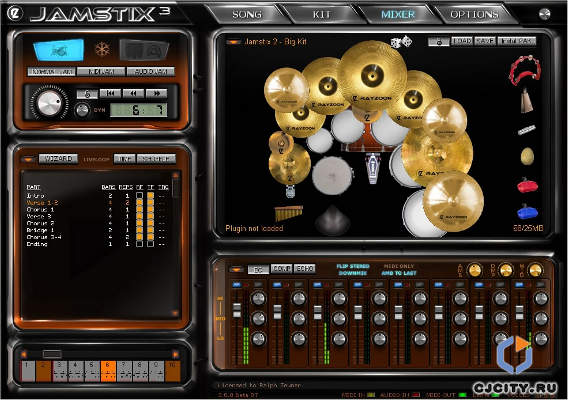Toggle FLIP STEREO in the mixer
This screenshot has width=568, height=400.
352,266
